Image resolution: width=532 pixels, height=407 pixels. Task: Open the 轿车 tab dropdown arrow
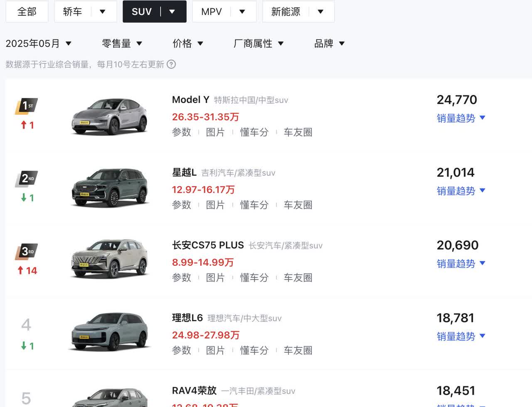tap(103, 12)
